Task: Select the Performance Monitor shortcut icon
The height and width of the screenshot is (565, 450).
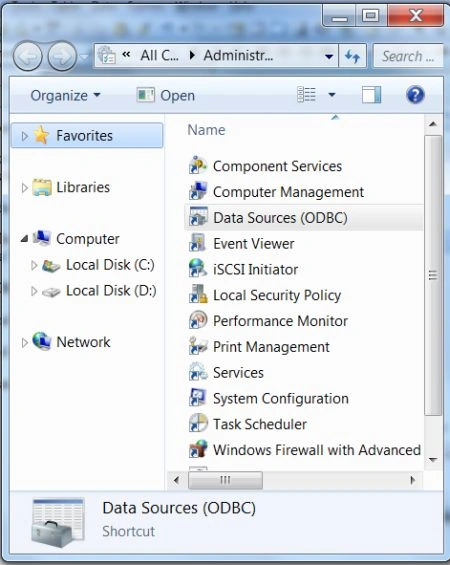Action: click(198, 321)
